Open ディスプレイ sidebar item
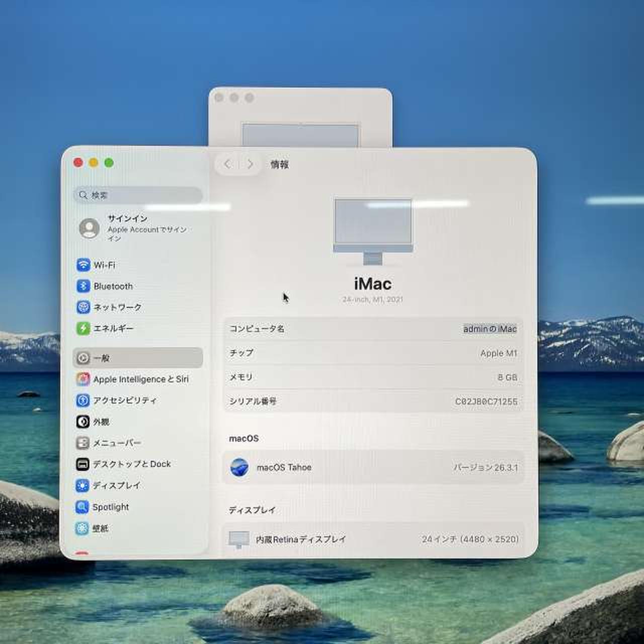The width and height of the screenshot is (644, 644). click(x=116, y=486)
